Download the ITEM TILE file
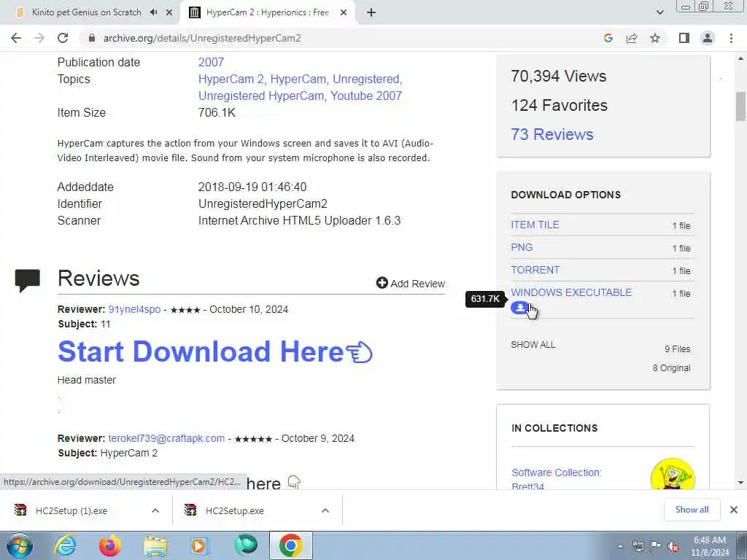This screenshot has height=560, width=747. pyautogui.click(x=535, y=225)
